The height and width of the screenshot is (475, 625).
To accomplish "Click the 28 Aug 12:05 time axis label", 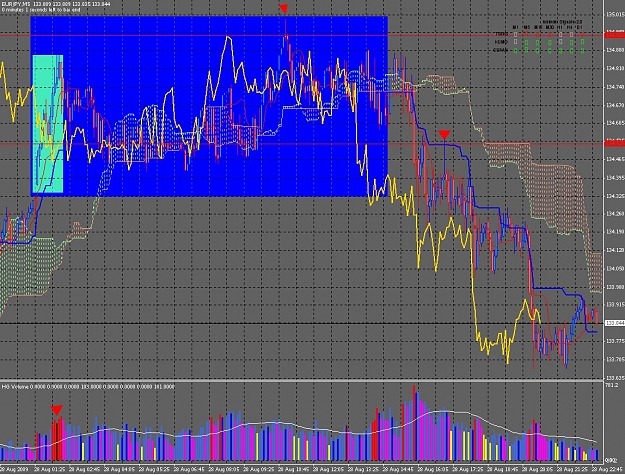I will 329,469.
